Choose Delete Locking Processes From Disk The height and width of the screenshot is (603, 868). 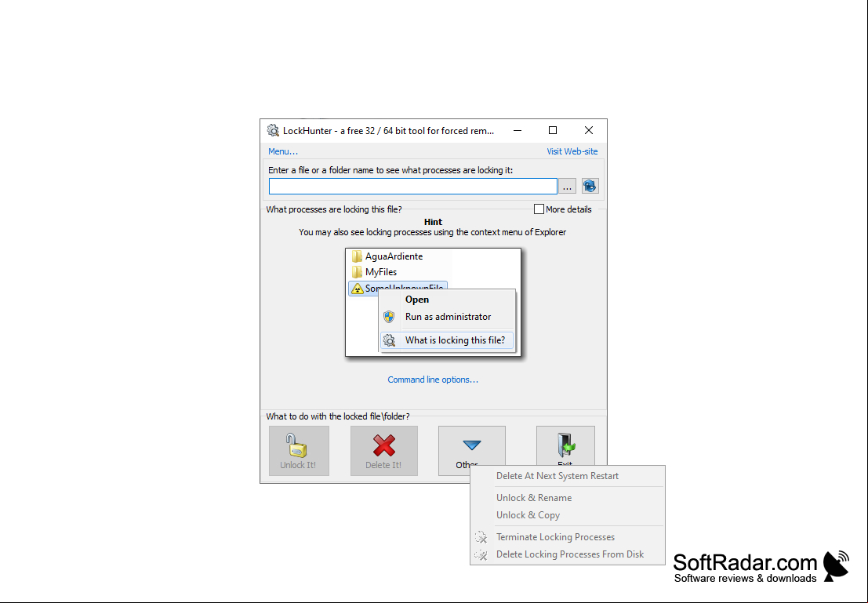point(568,554)
